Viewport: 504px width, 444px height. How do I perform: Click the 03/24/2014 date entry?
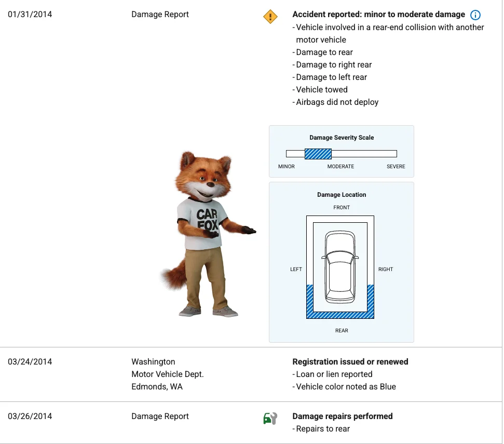point(30,362)
